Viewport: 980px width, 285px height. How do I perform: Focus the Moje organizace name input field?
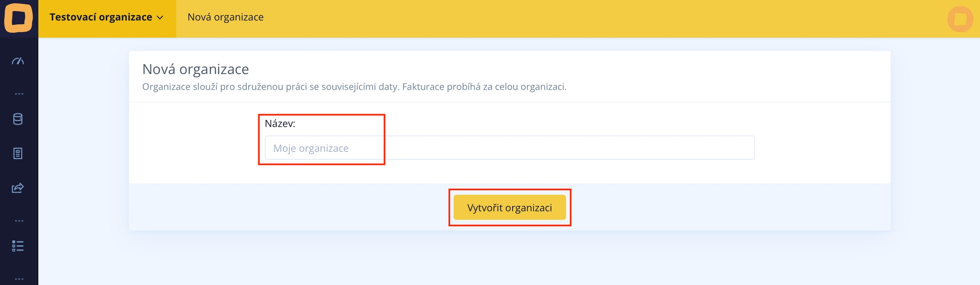(510, 148)
